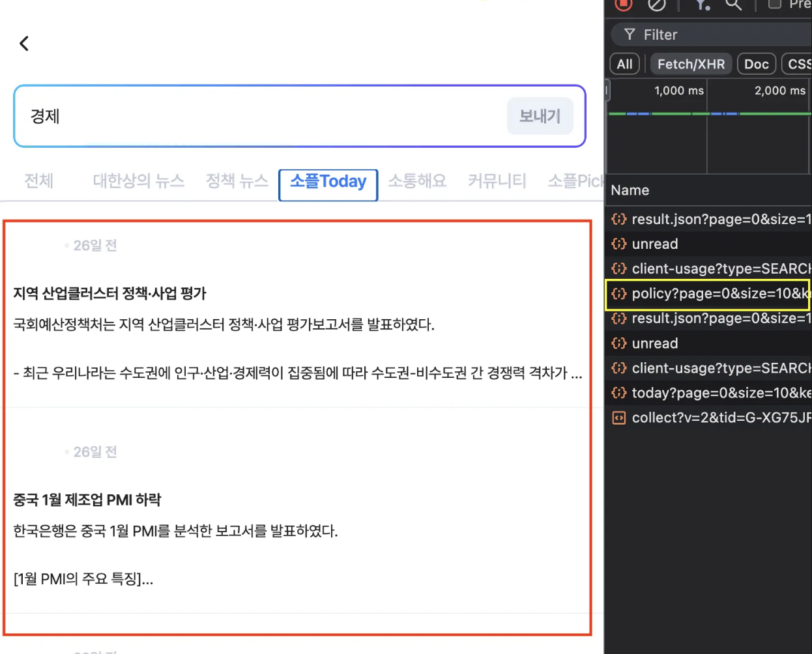Open the 대한상의 뉴스 tab
Image resolution: width=812 pixels, height=654 pixels.
click(x=139, y=180)
